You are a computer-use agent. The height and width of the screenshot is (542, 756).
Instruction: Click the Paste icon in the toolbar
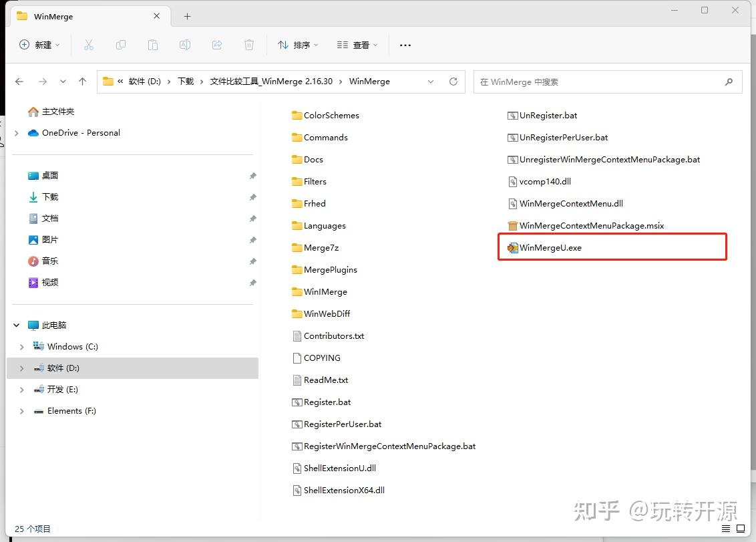[153, 45]
